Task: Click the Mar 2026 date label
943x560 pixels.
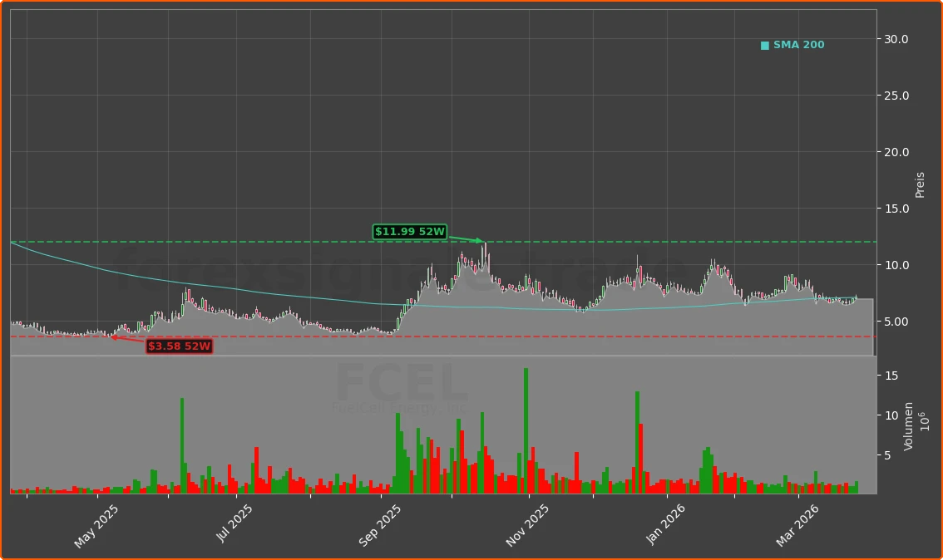Action: [x=797, y=526]
